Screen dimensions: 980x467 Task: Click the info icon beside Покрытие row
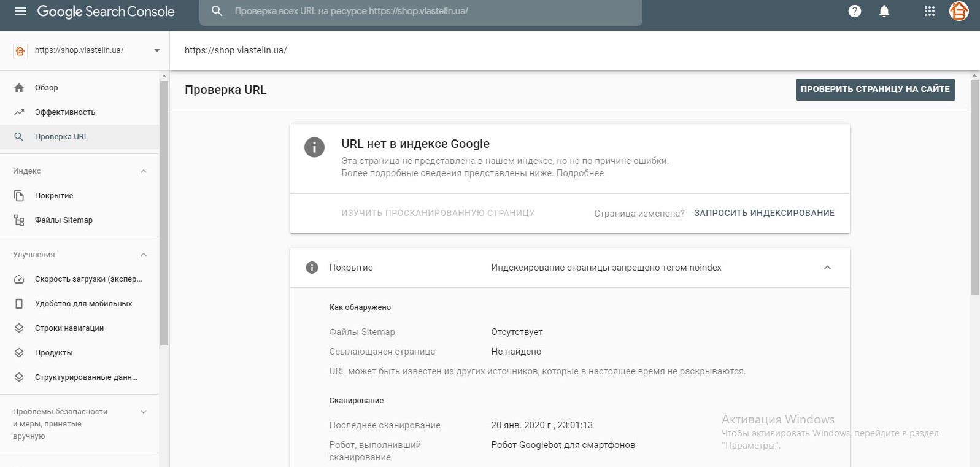[312, 268]
